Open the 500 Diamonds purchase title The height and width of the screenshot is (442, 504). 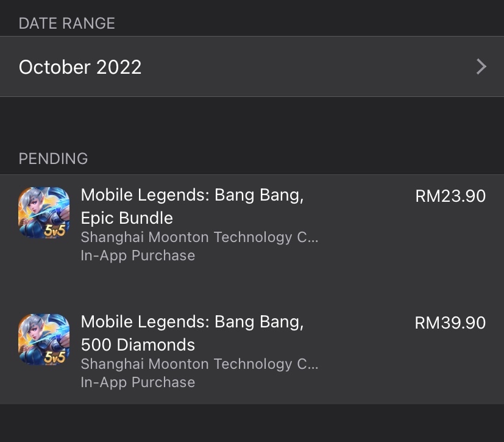(x=138, y=344)
